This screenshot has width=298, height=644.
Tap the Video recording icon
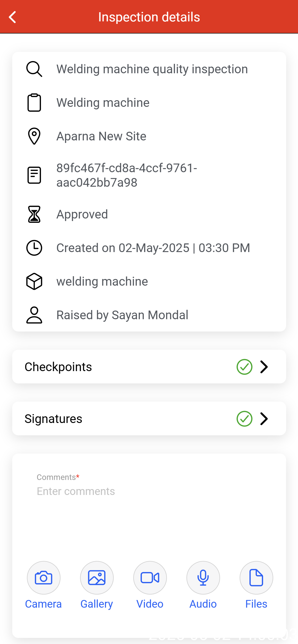click(x=150, y=578)
